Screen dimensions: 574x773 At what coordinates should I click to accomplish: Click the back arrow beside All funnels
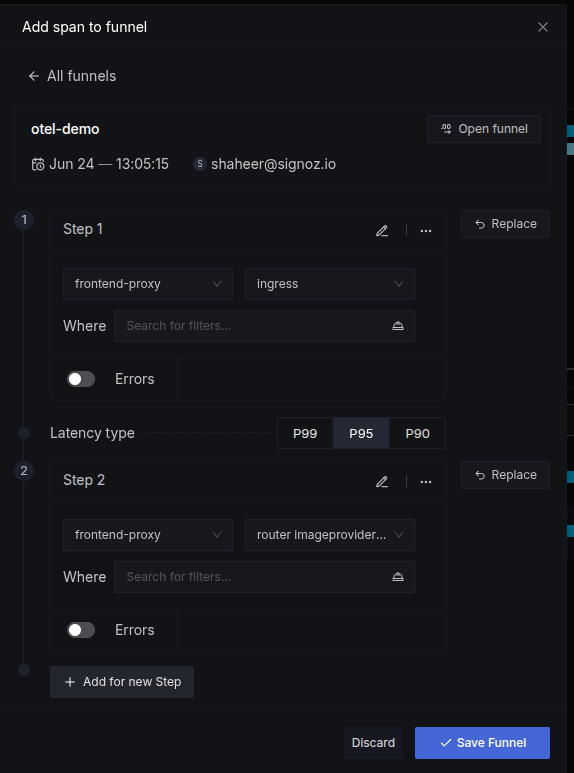click(34, 76)
